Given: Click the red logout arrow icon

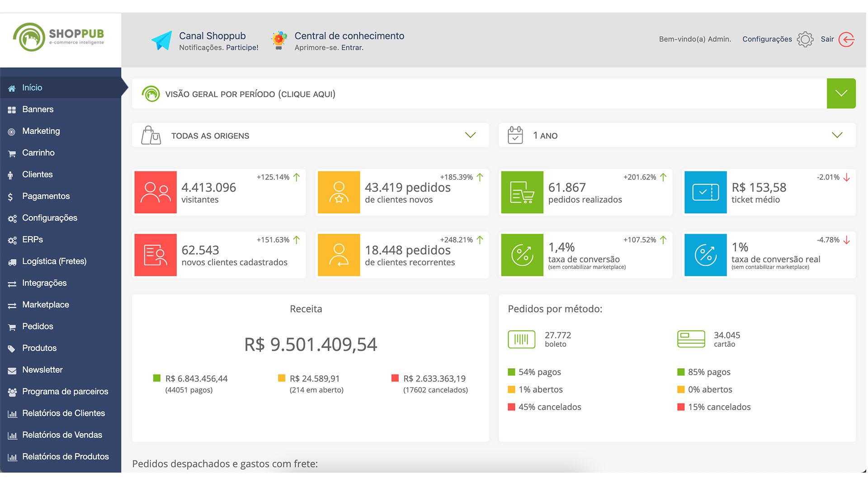Looking at the screenshot, I should tap(846, 39).
